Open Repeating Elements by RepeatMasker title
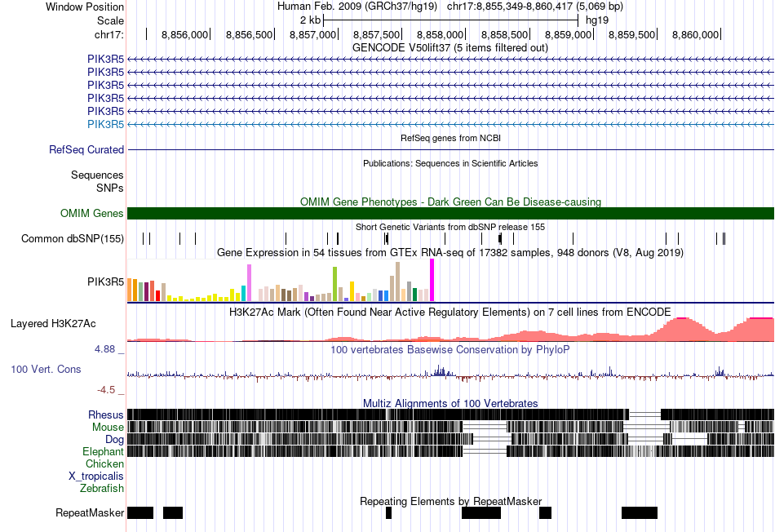Screen dimensions: 775x532 click(x=451, y=501)
